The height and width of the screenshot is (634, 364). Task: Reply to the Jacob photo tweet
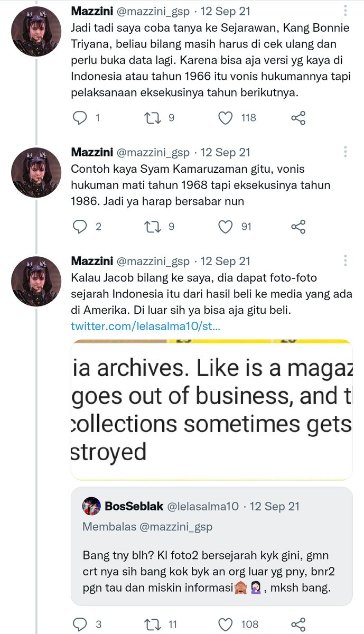click(79, 624)
